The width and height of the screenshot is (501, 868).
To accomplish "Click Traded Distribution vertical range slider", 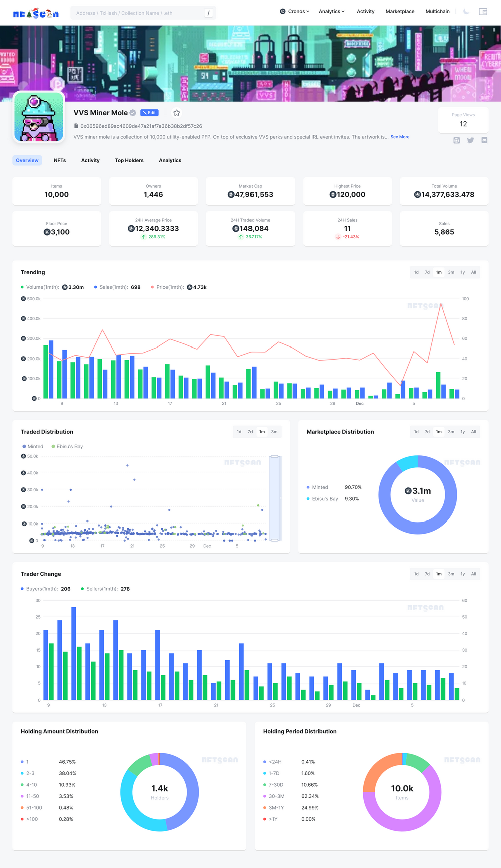I will (x=274, y=498).
